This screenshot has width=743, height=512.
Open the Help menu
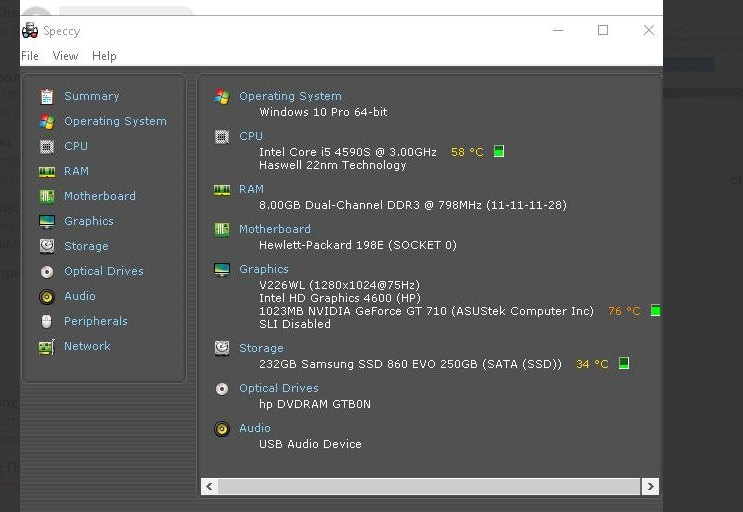pos(104,56)
